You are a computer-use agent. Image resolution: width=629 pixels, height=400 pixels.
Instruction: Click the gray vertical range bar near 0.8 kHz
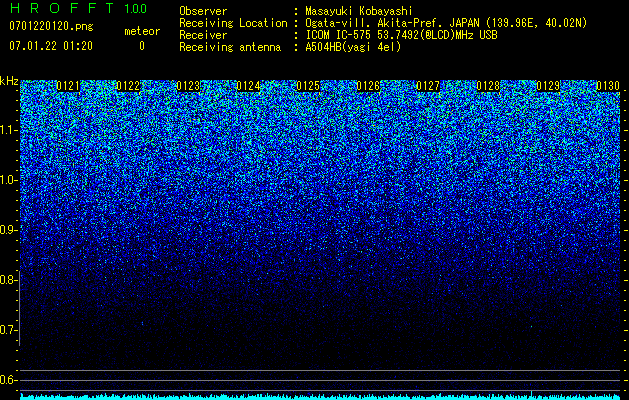pyautogui.click(x=20, y=308)
